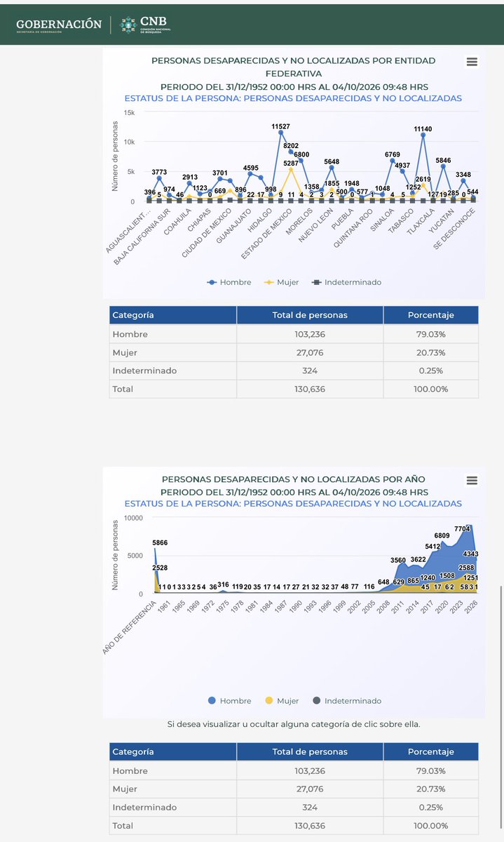Toggle Mujer series in the por año chart legend
The image size is (504, 842).
click(x=282, y=700)
